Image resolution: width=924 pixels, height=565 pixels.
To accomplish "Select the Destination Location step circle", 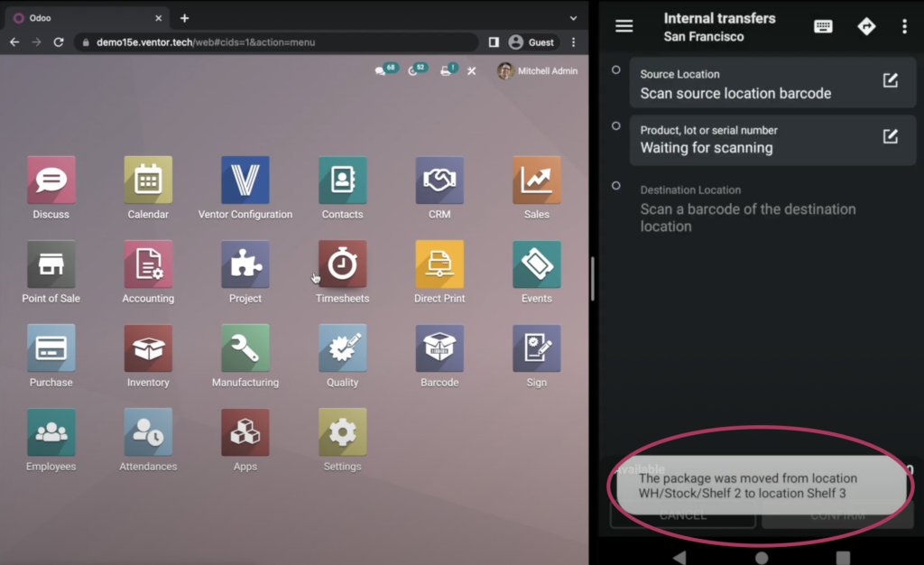I will click(615, 186).
